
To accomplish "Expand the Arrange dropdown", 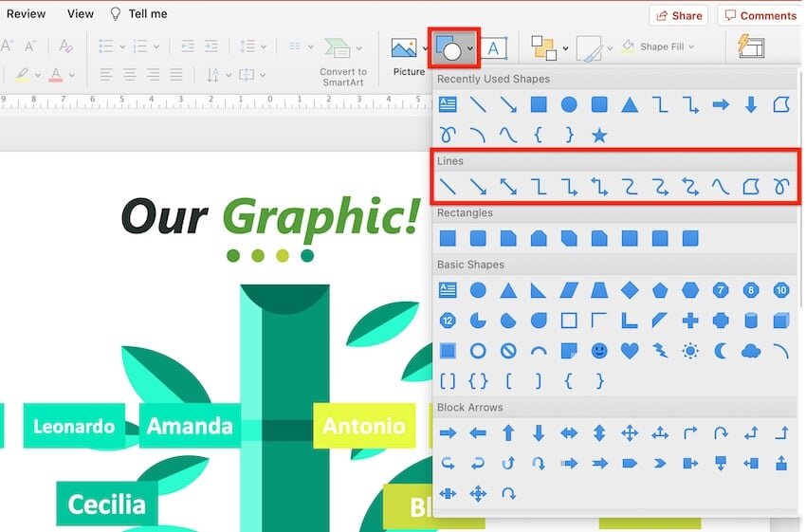I will [x=566, y=48].
